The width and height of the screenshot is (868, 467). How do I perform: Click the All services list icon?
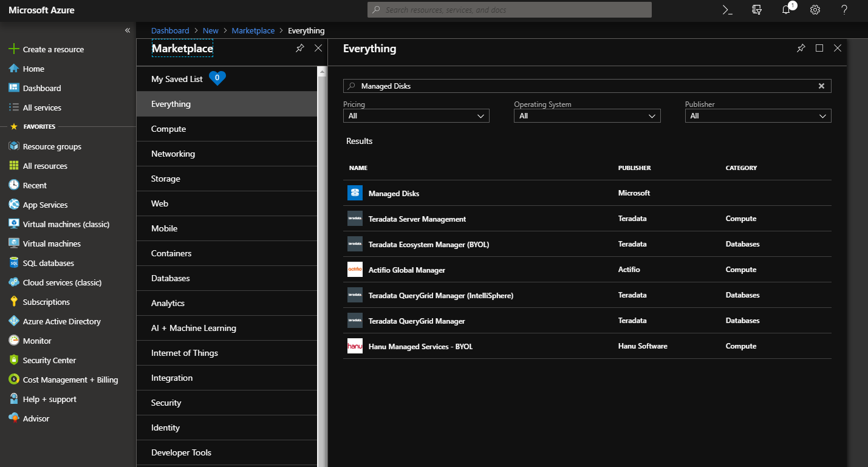(14, 107)
